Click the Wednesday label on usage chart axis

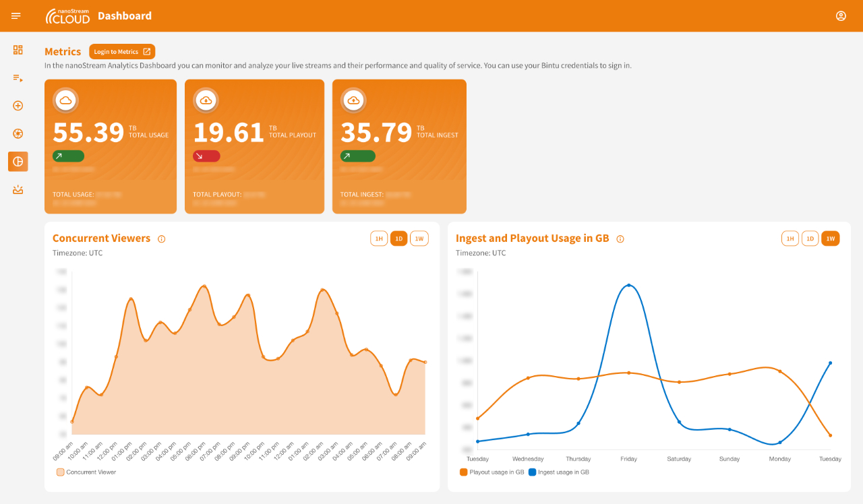point(528,459)
